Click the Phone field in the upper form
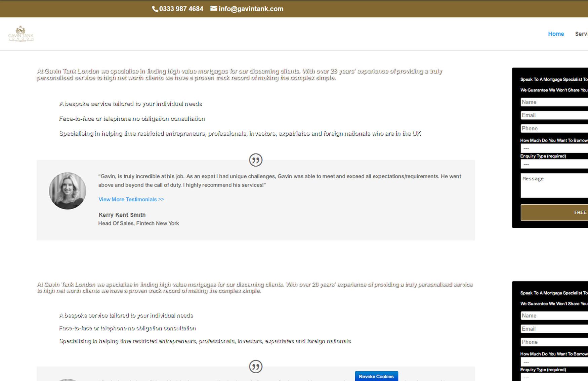The height and width of the screenshot is (381, 588). pos(554,128)
